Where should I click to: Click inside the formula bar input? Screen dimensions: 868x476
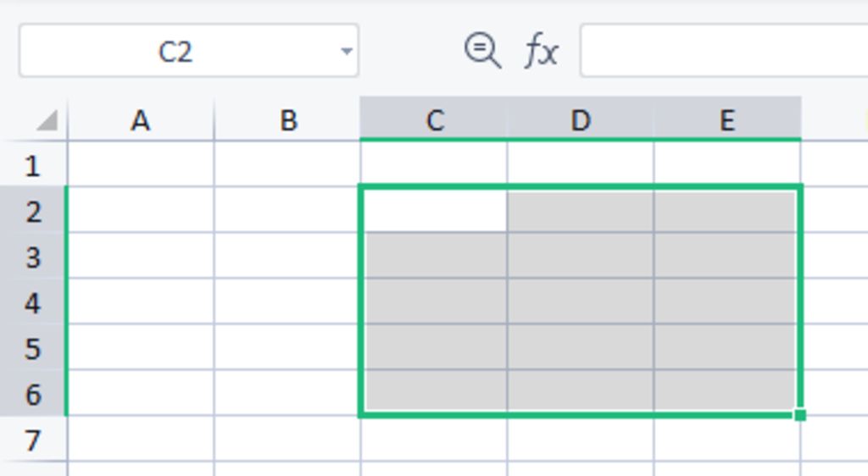(721, 52)
